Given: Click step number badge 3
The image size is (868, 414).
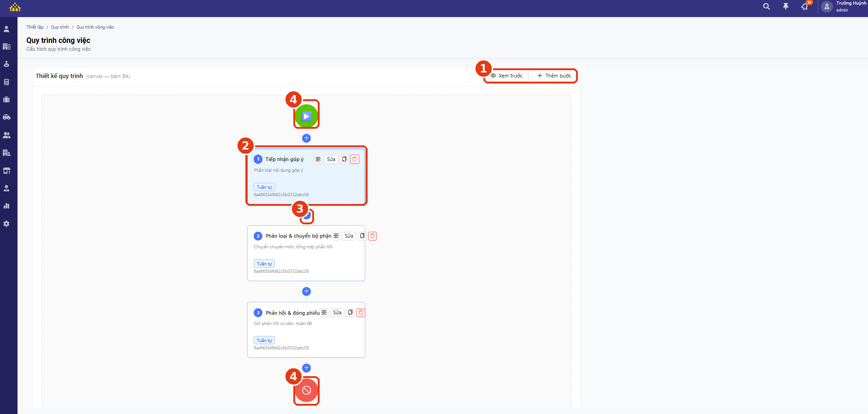Looking at the screenshot, I should [258, 312].
